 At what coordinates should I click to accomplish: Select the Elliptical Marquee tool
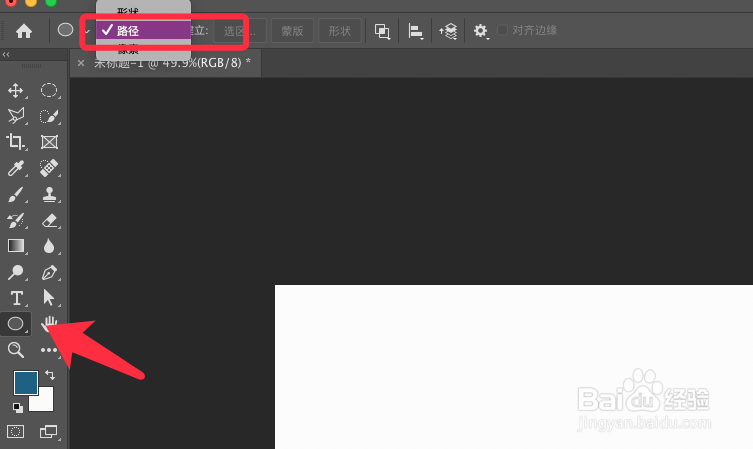pos(49,90)
